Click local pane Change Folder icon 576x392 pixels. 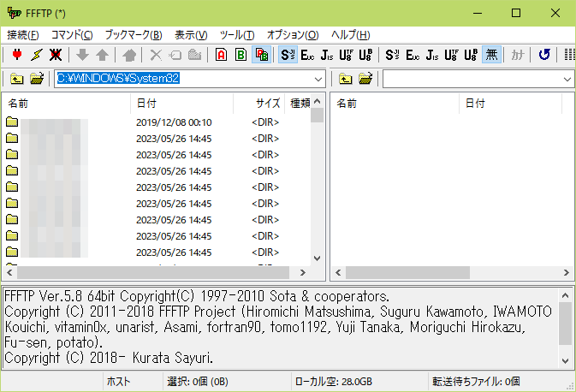[x=36, y=79]
